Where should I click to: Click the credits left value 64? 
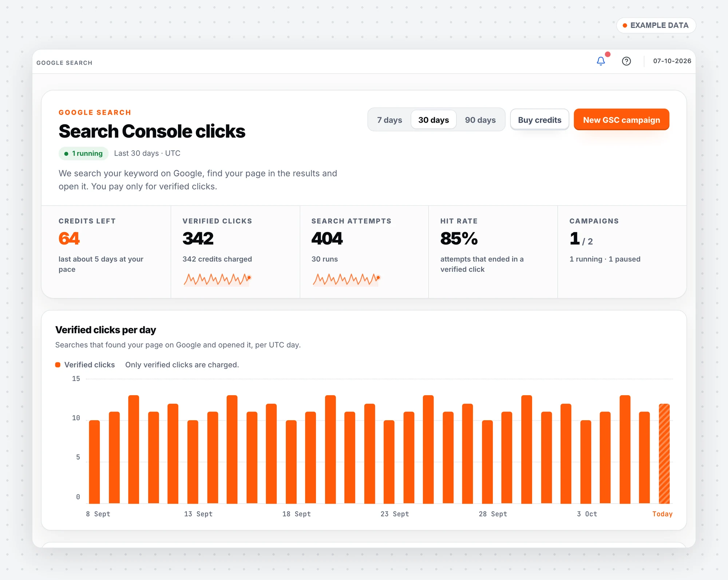tap(69, 239)
